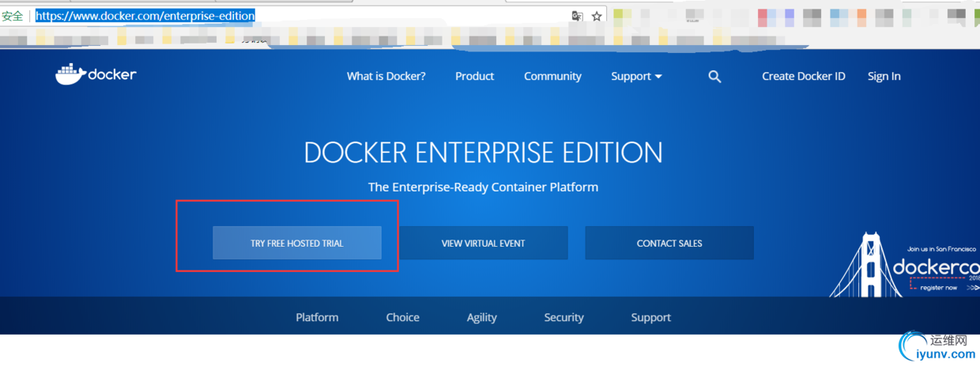
Task: Open the What is Docker? menu
Action: 386,77
